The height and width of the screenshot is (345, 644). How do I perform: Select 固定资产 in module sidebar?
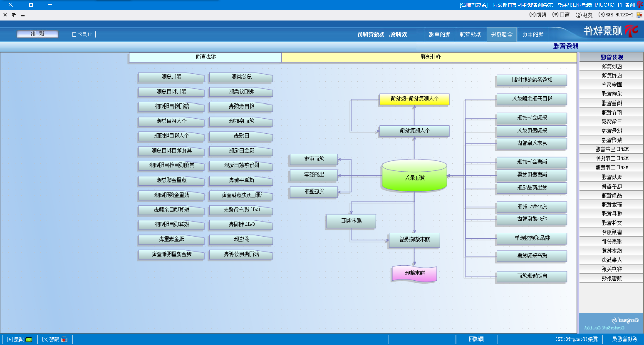point(611,85)
